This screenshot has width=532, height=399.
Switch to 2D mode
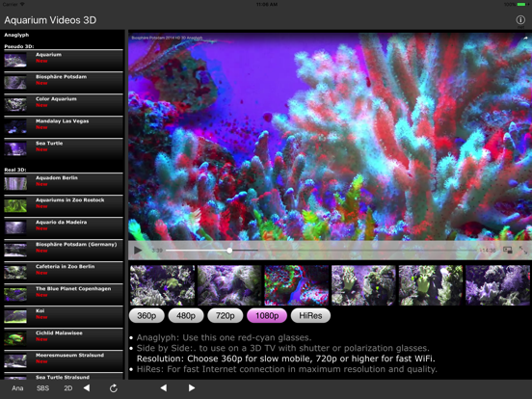[x=68, y=388]
